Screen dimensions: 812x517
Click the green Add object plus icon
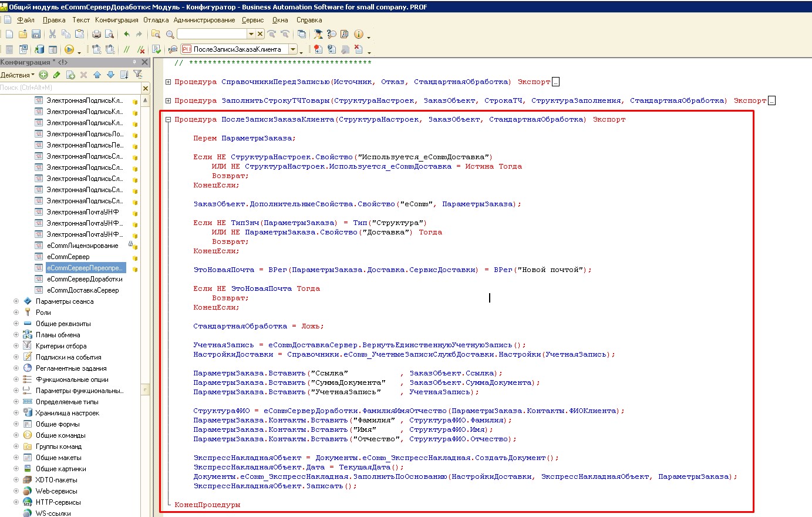point(43,75)
